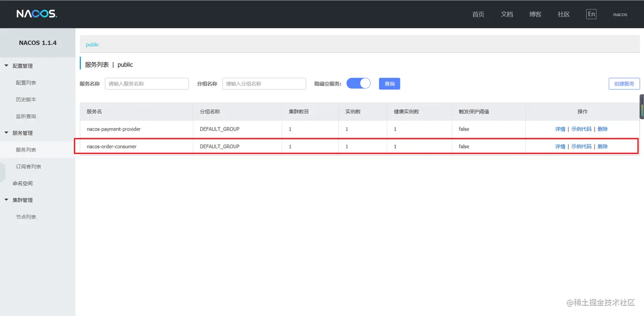Image resolution: width=644 pixels, height=316 pixels.
Task: Open 详情 for nacos-payment-provider
Action: coord(561,129)
